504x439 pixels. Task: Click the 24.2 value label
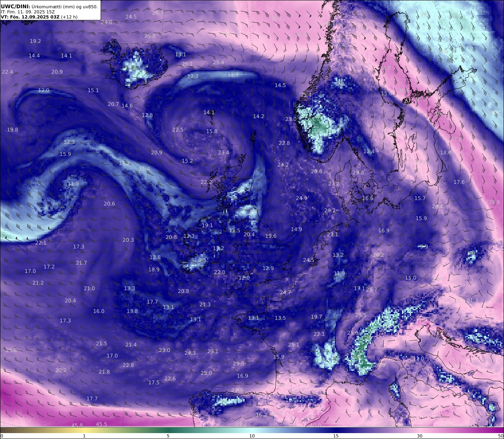point(283,165)
